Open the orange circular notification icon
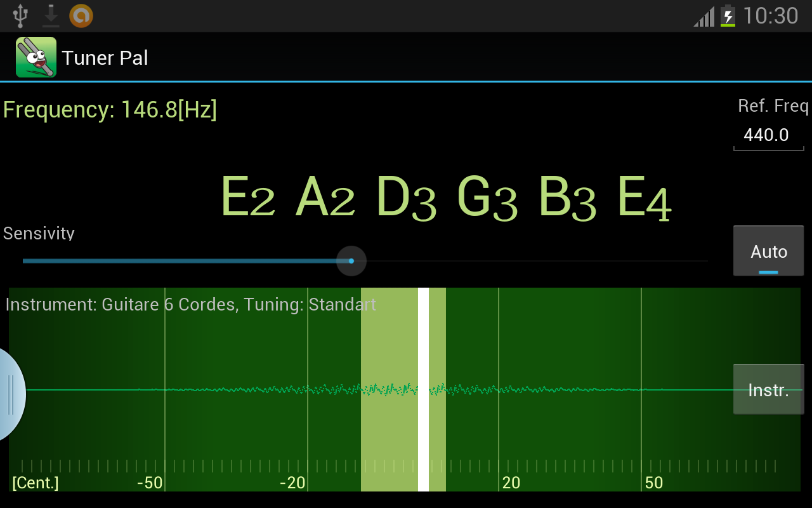Screen dimensions: 812x508 tap(81, 16)
